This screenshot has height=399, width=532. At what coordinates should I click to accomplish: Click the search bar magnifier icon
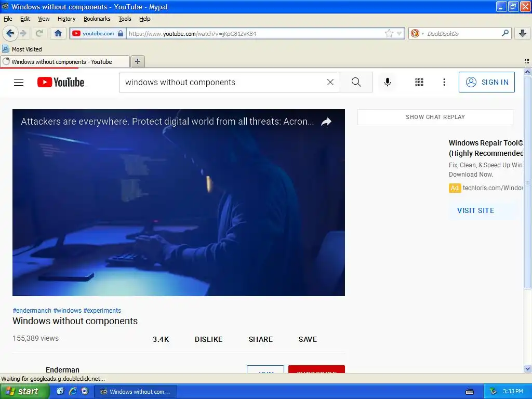(x=505, y=33)
